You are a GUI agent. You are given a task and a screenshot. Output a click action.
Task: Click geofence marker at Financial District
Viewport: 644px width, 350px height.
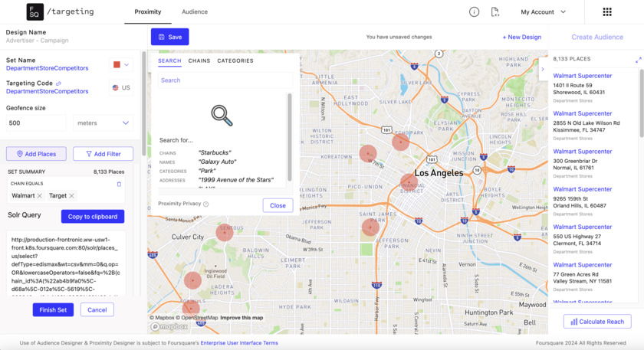coord(409,182)
